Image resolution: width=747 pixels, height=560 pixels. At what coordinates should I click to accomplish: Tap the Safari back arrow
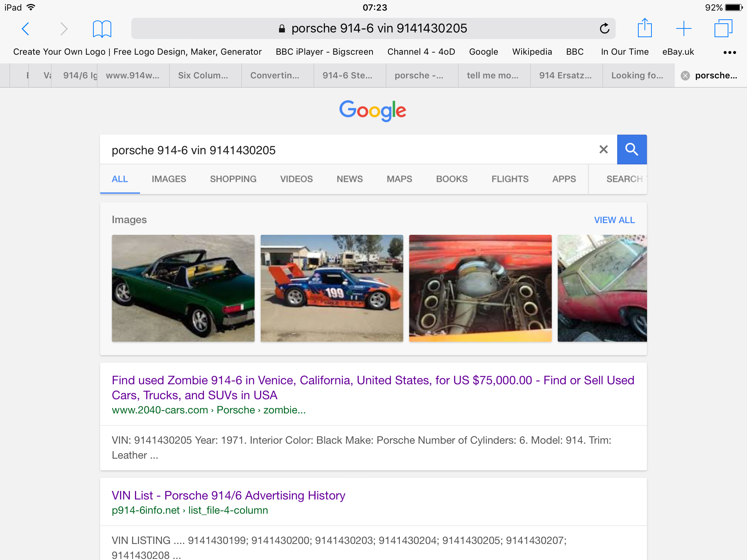(25, 28)
